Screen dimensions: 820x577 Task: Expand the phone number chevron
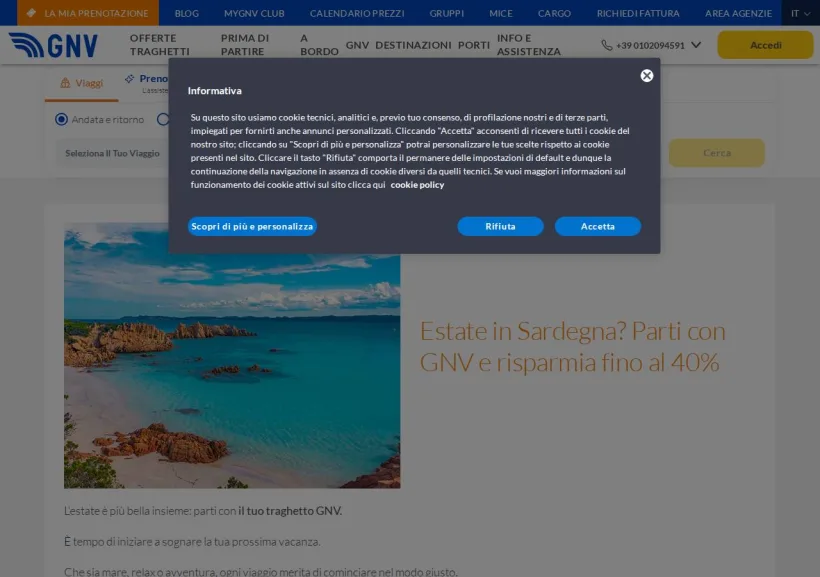coord(696,45)
